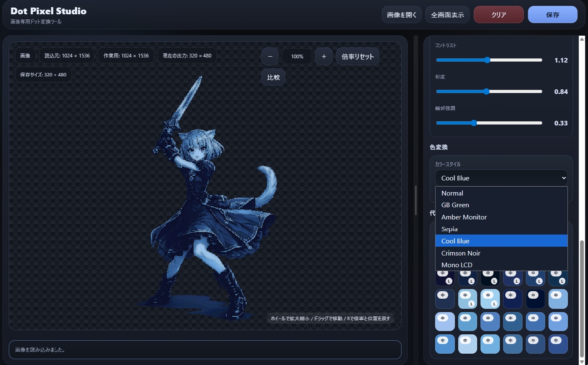Select the Crimson Noir style entry
The width and height of the screenshot is (588, 365).
click(461, 253)
